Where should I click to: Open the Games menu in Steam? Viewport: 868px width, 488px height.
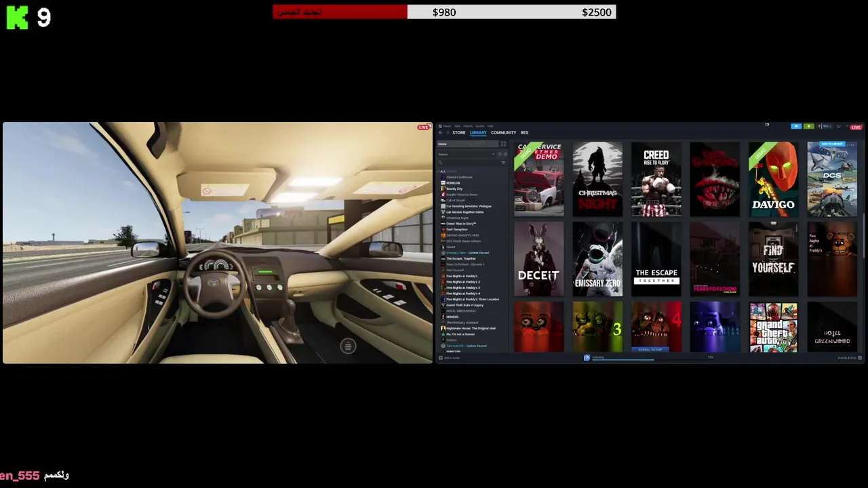480,126
